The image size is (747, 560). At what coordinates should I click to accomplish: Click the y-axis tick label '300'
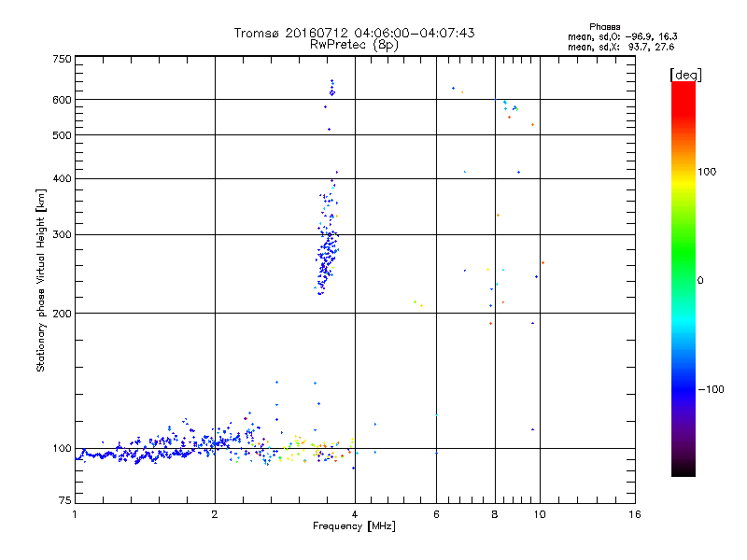(x=62, y=235)
